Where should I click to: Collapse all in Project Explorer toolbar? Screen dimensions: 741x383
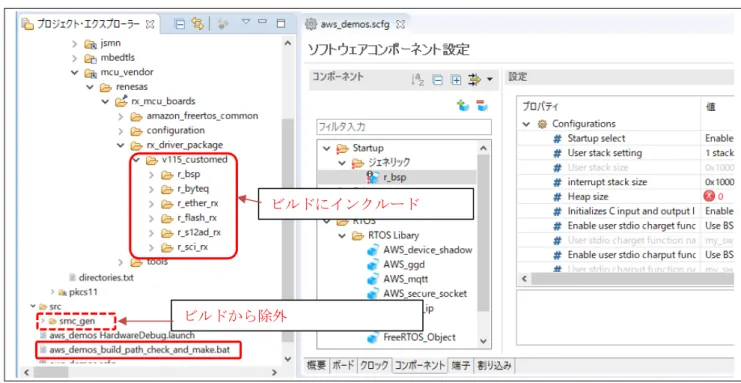[x=180, y=24]
